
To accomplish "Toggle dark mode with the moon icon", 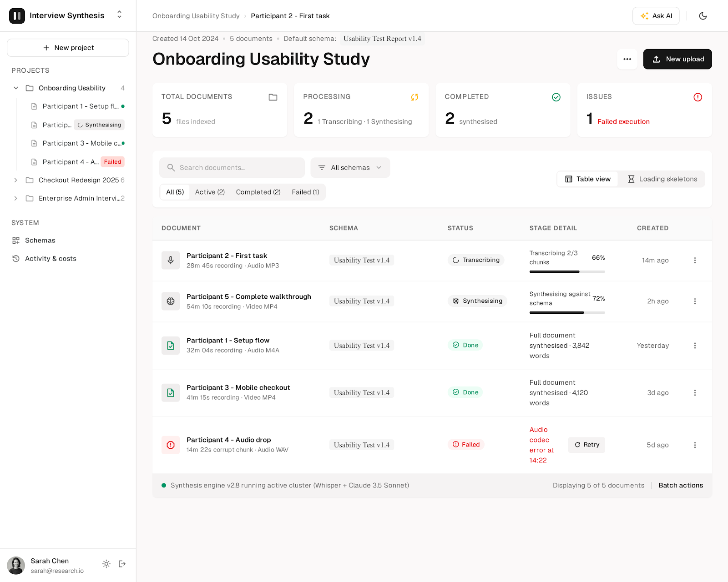I will 703,16.
